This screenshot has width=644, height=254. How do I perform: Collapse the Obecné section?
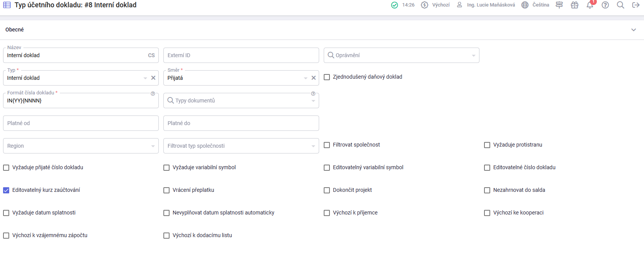click(x=633, y=30)
